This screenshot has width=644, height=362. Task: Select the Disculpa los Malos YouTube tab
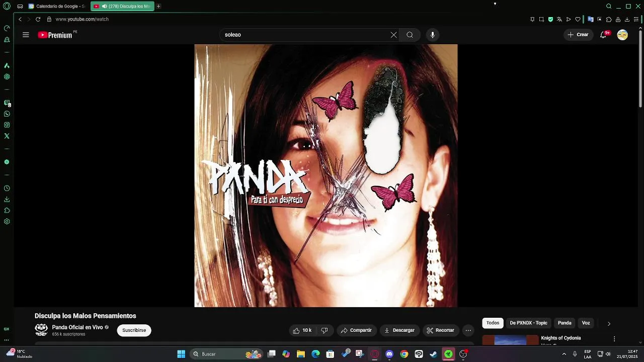[122, 7]
